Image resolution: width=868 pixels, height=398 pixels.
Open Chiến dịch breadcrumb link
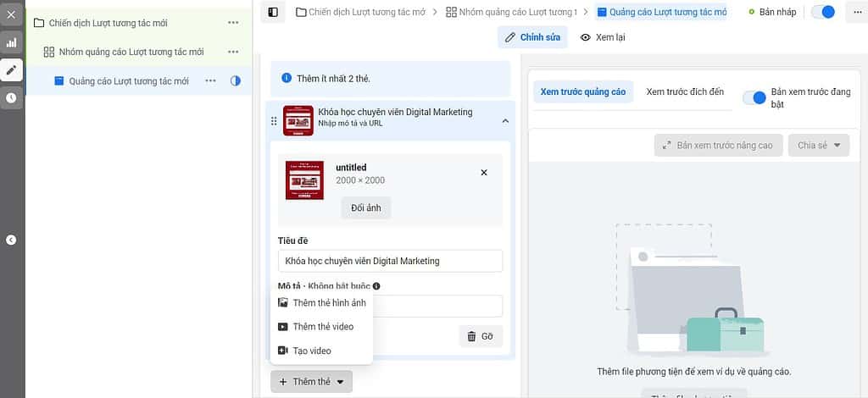point(361,12)
